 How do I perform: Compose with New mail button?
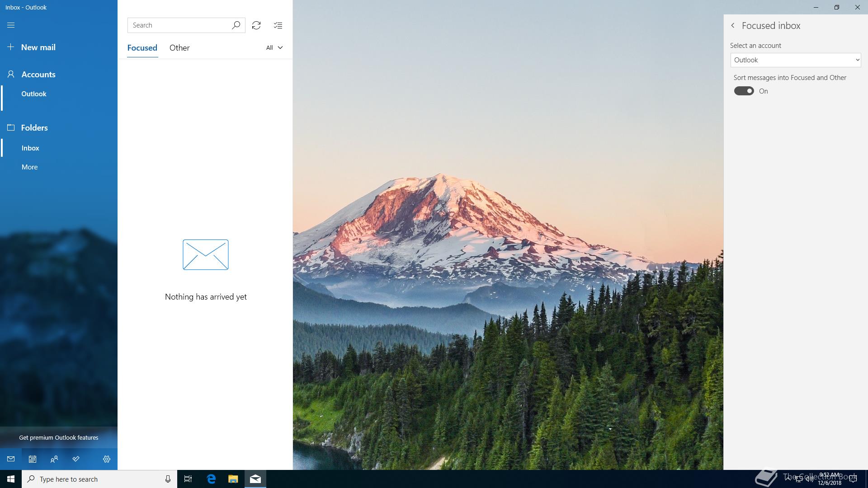pyautogui.click(x=38, y=47)
